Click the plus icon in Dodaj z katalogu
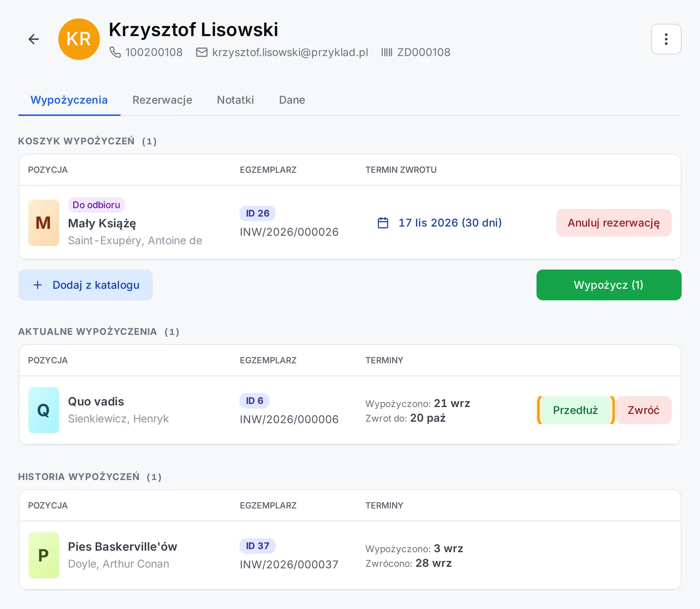 (38, 285)
